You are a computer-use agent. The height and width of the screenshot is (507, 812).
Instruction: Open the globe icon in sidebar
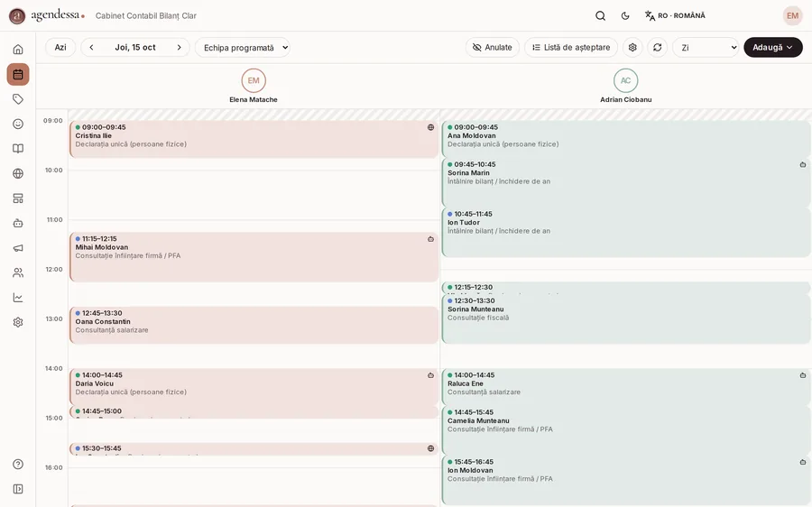18,173
